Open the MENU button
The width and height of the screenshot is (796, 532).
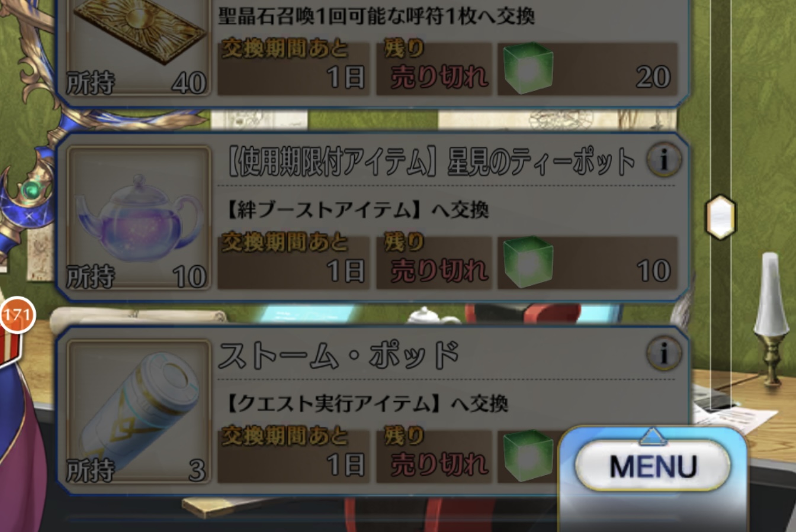coord(653,466)
